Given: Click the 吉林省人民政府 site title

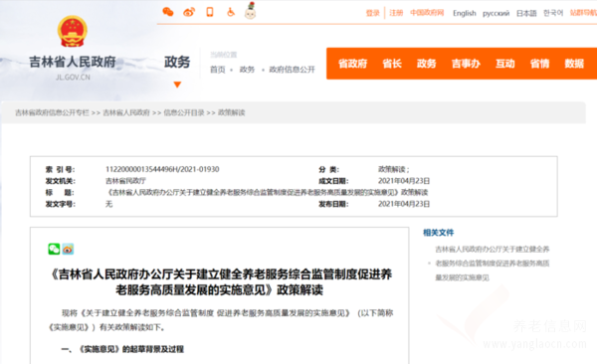Looking at the screenshot, I should [73, 62].
